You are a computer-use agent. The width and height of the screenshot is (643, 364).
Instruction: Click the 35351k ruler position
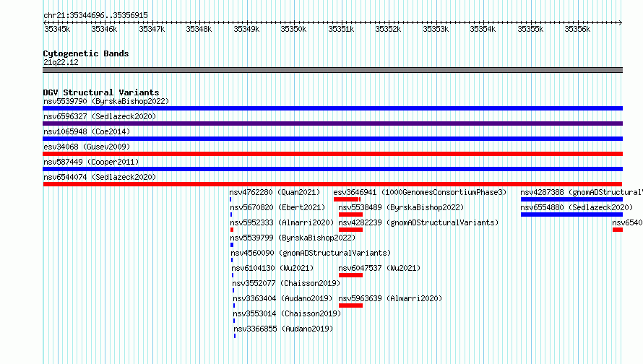pos(341,29)
